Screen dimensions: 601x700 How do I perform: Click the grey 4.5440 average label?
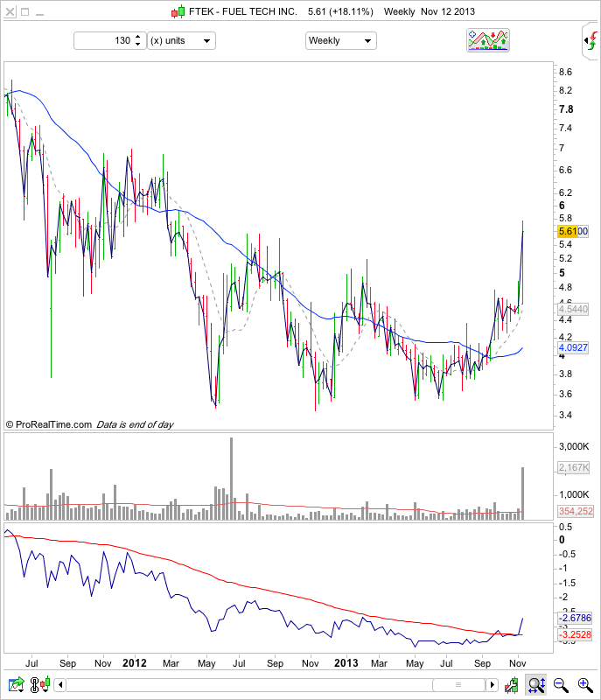tap(573, 309)
